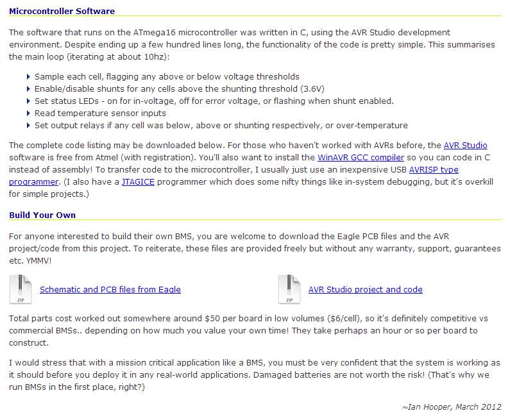Click the 'Read temperature sensor inputs' line
Viewport: 508px width, 420px height.
click(x=100, y=113)
